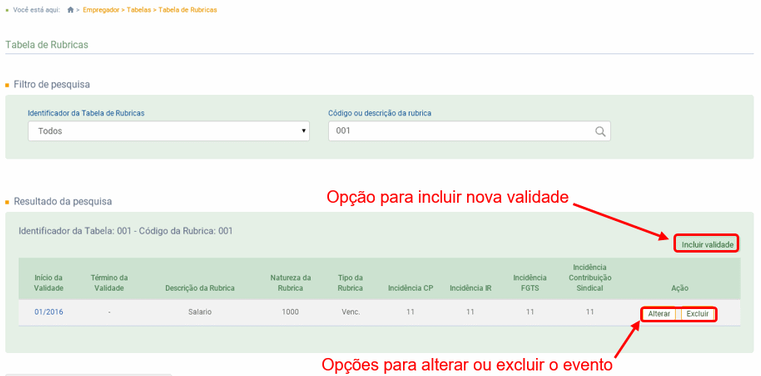The height and width of the screenshot is (376, 761).
Task: Expand the Identificador da Tabela de Rubricas dropdown
Action: click(x=168, y=131)
